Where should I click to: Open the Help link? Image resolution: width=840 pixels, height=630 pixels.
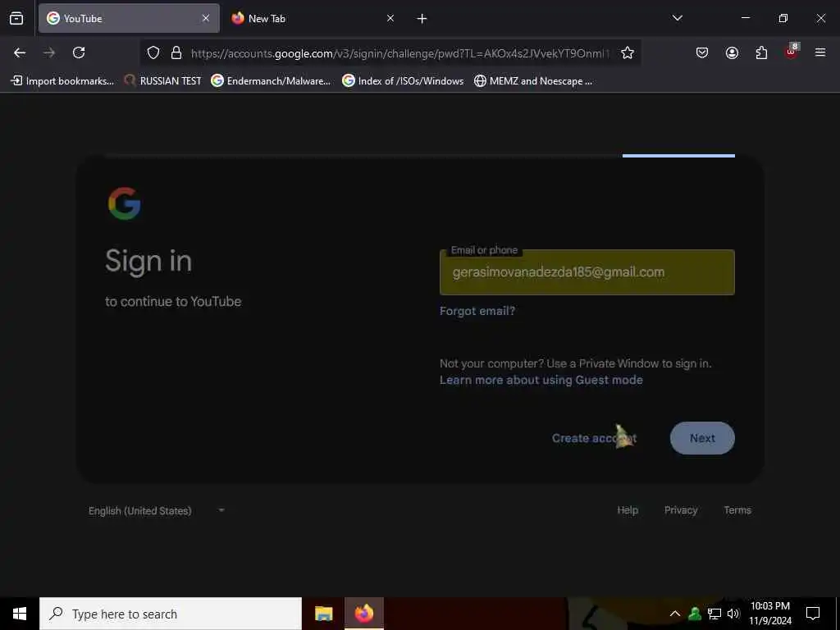(628, 510)
